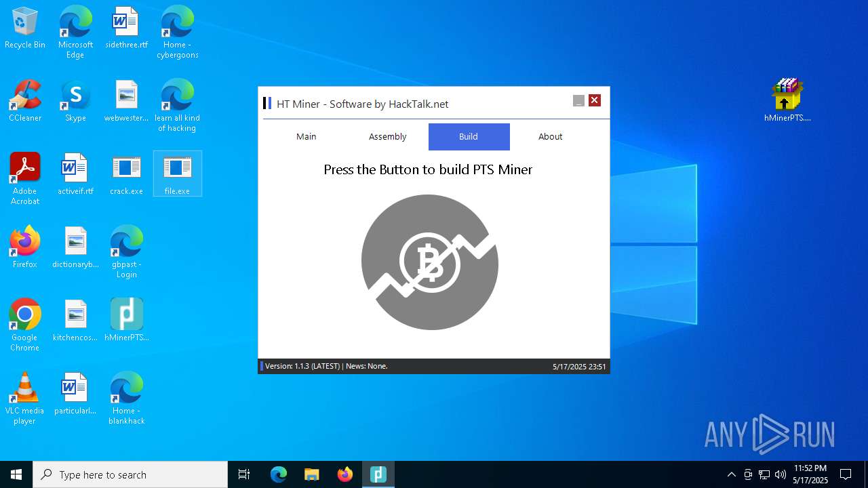Click the Bitcoin build button
868x488 pixels.
(430, 262)
